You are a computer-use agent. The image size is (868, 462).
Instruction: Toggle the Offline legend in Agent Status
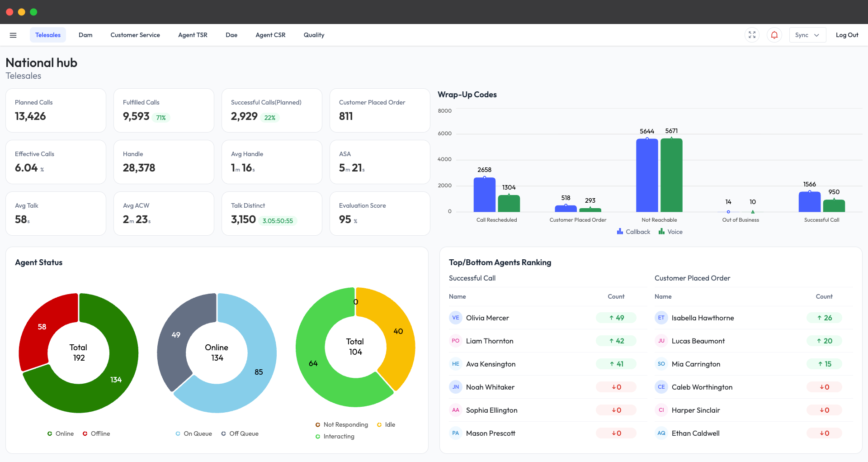coord(96,433)
